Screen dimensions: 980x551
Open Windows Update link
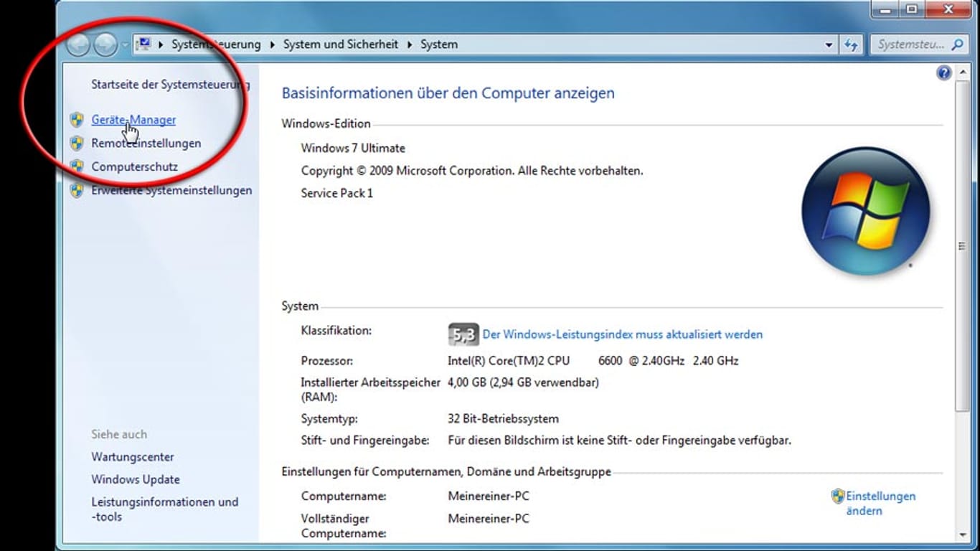pos(136,479)
